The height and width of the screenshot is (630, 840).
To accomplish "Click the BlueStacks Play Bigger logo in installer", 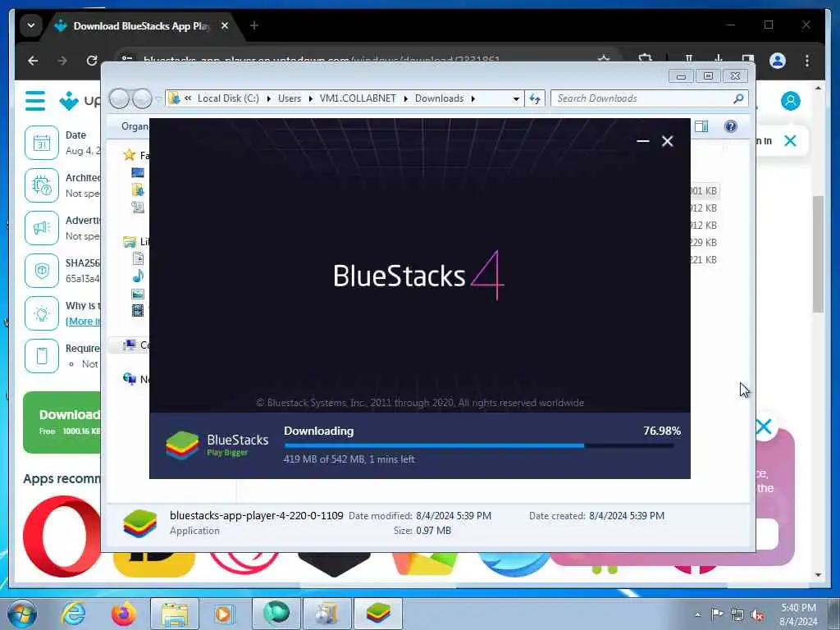I will tap(217, 445).
